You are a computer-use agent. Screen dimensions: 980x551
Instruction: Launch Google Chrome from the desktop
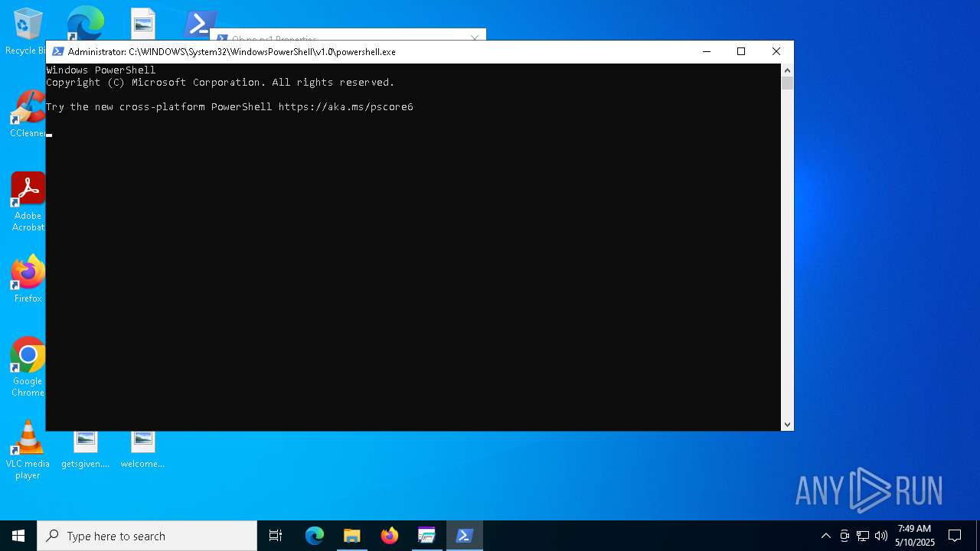[28, 366]
